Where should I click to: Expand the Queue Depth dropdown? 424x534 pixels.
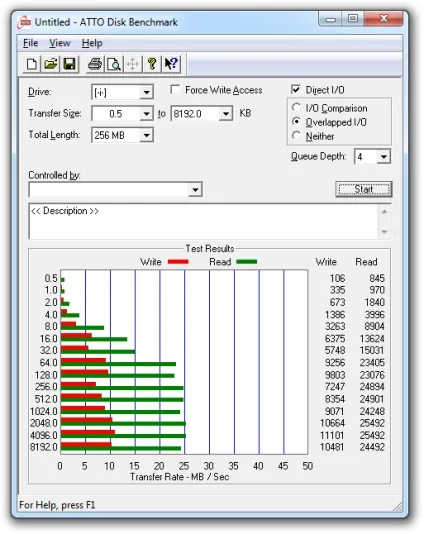383,157
